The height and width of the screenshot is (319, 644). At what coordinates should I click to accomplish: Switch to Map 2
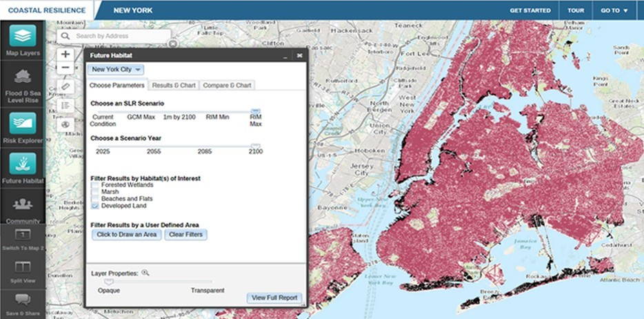(23, 239)
